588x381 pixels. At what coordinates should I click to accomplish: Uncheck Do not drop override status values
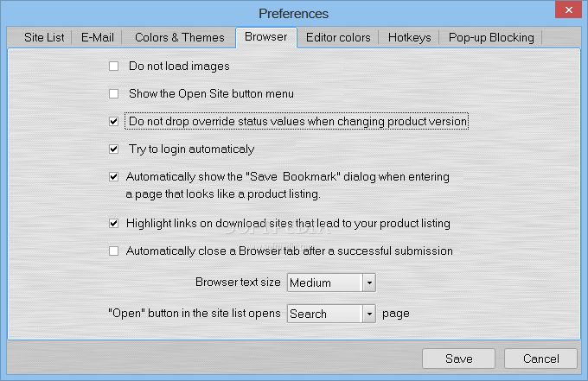pyautogui.click(x=113, y=122)
